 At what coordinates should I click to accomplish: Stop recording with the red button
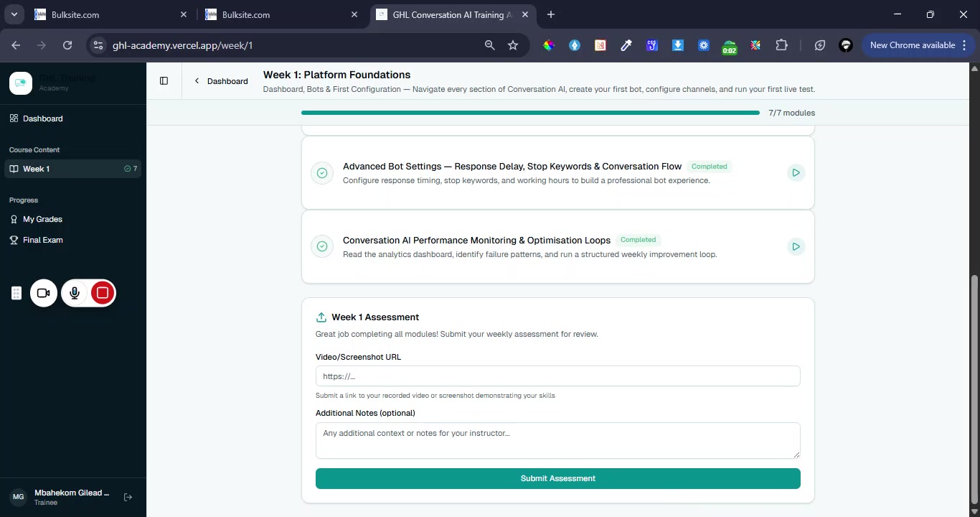tap(103, 293)
